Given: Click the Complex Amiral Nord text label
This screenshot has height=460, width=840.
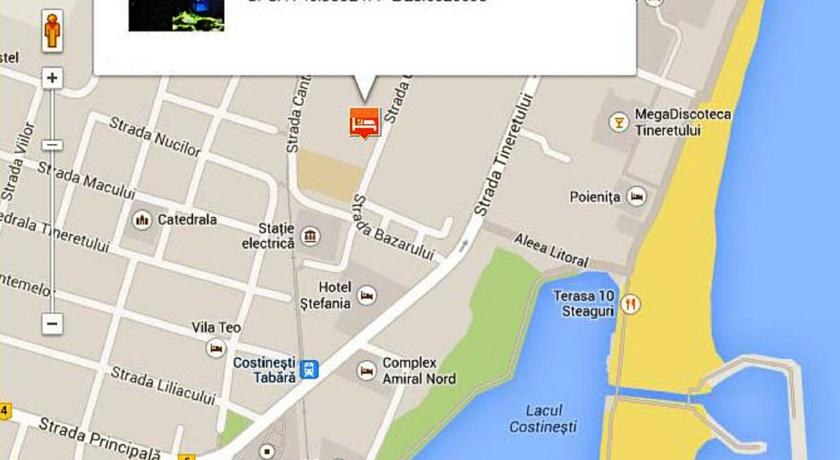Looking at the screenshot, I should tap(419, 371).
